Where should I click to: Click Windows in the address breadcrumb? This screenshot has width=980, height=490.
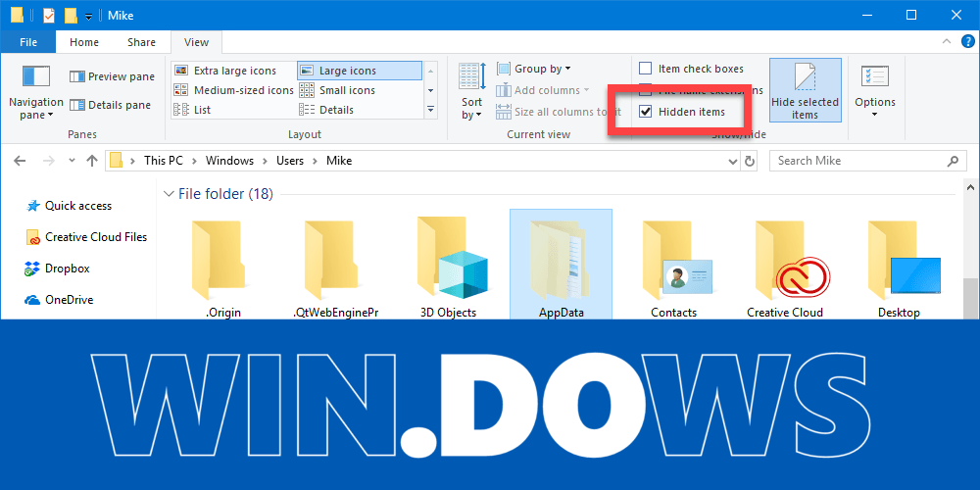(230, 161)
